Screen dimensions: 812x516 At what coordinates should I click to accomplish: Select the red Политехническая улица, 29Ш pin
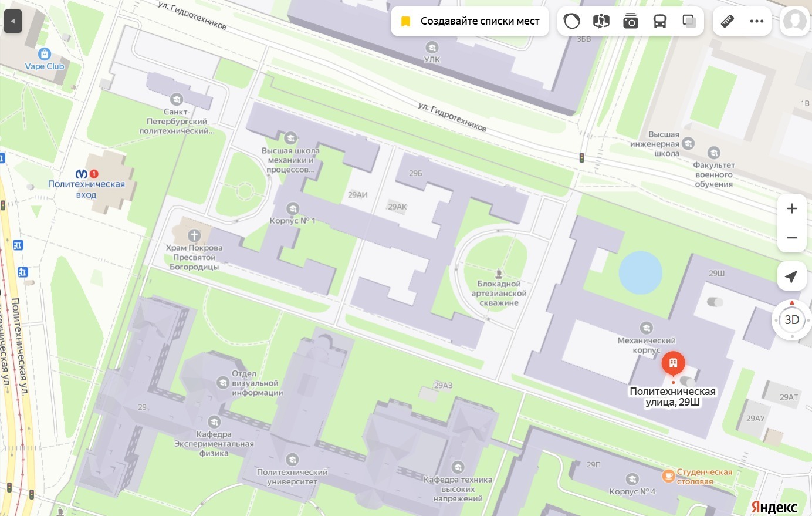[673, 364]
